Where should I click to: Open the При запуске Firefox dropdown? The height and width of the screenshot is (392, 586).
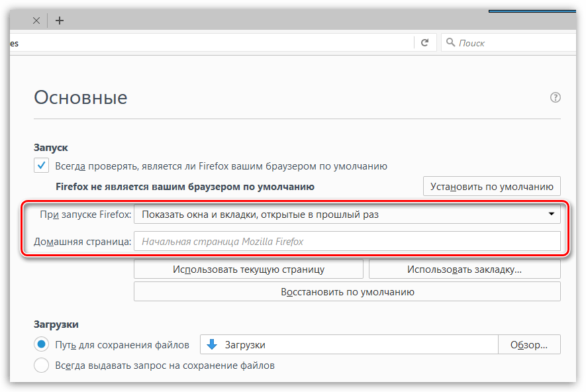pos(347,215)
